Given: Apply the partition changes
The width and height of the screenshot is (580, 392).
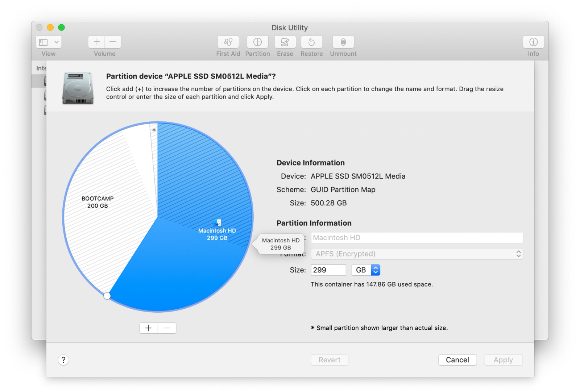Looking at the screenshot, I should [503, 360].
